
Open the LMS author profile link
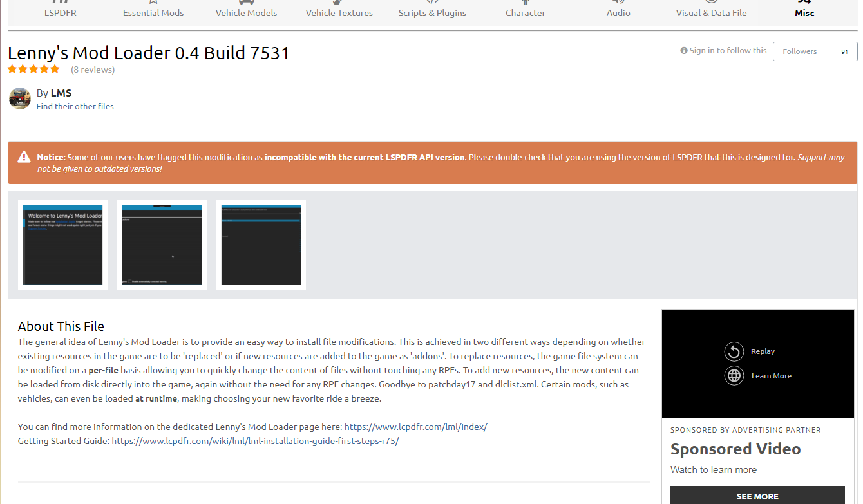point(61,93)
